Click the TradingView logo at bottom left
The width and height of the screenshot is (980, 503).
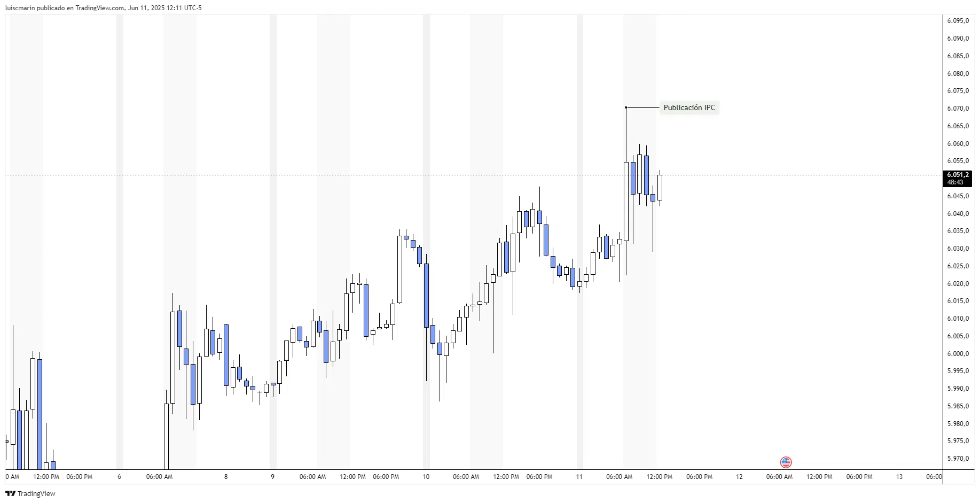click(10, 493)
